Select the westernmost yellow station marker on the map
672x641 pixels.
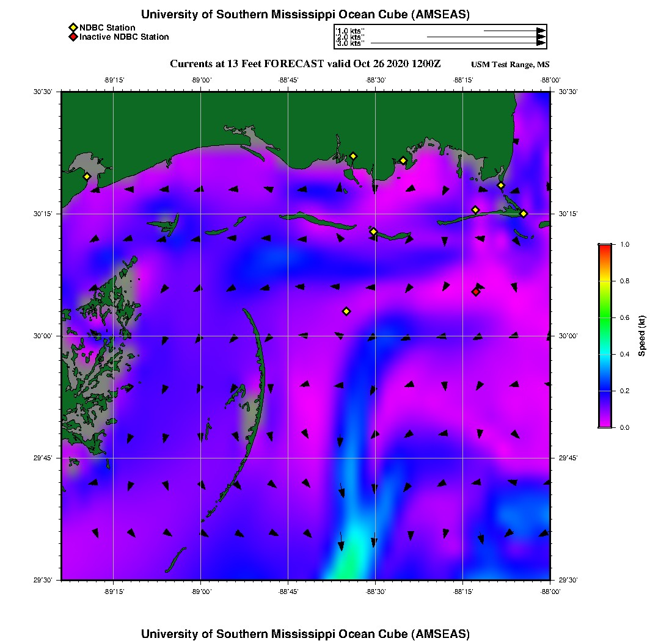pos(87,176)
